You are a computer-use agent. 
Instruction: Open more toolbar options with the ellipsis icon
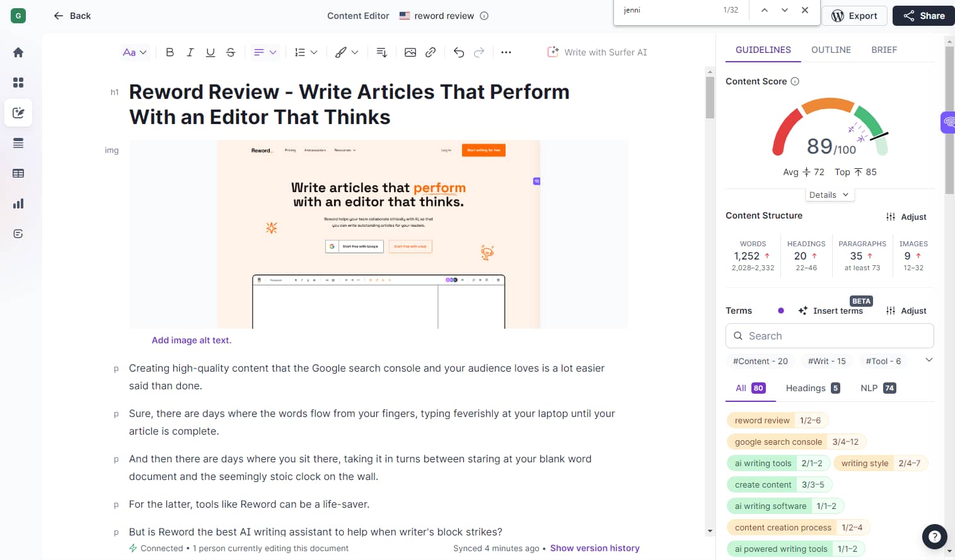(x=506, y=52)
